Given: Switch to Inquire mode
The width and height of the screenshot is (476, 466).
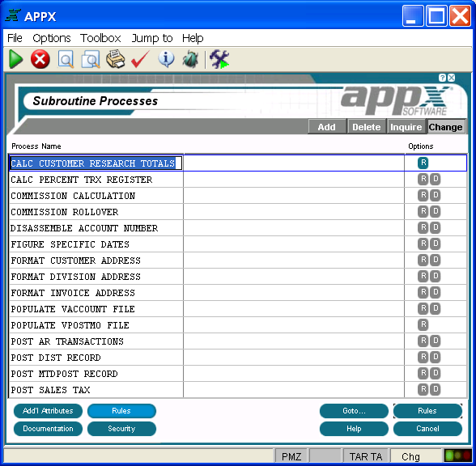Looking at the screenshot, I should click(x=406, y=127).
